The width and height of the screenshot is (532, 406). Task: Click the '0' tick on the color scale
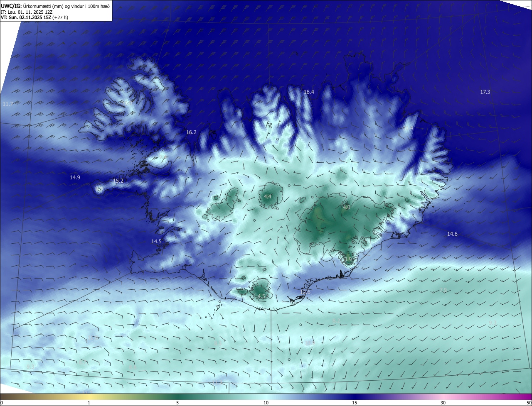[x=2, y=403]
